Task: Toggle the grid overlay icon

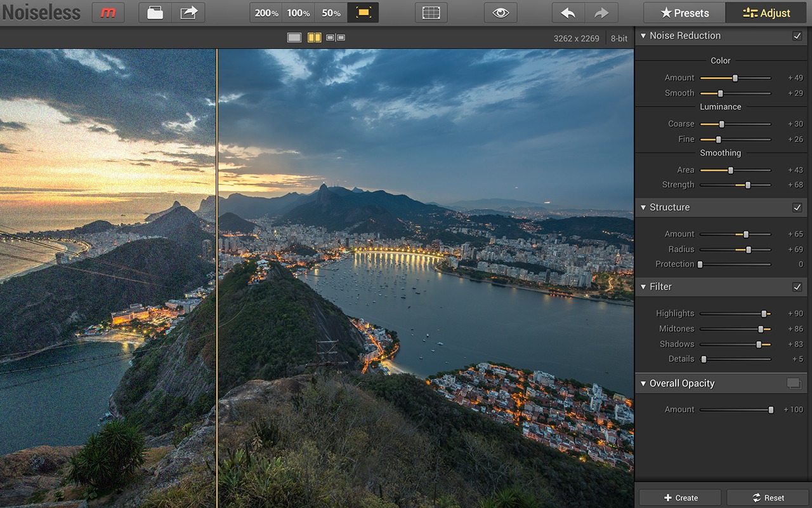Action: point(431,13)
